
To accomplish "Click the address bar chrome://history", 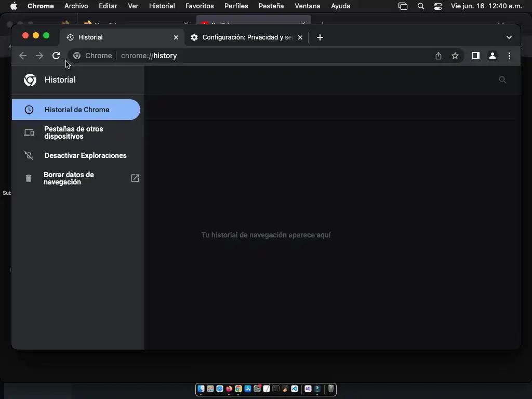I will coord(267,56).
